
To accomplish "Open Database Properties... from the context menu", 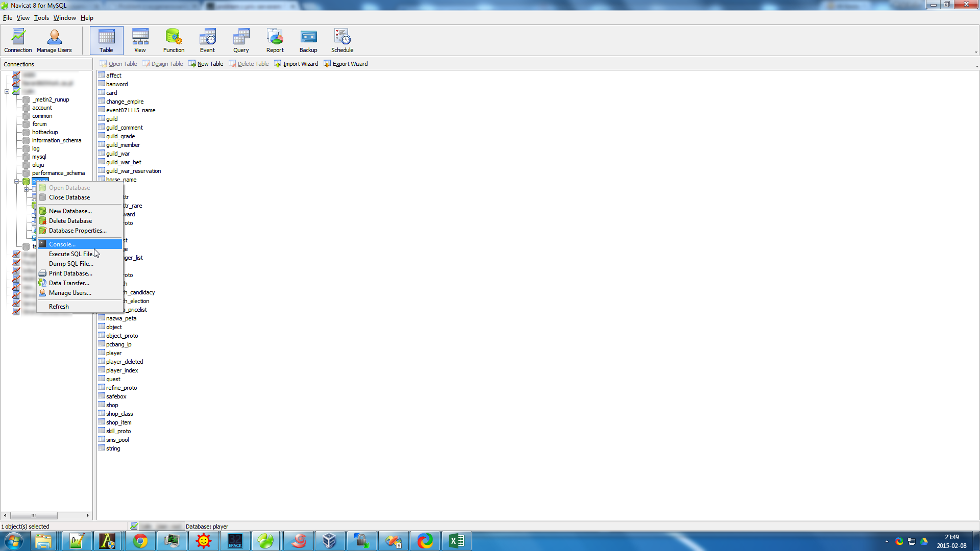I will [80, 231].
